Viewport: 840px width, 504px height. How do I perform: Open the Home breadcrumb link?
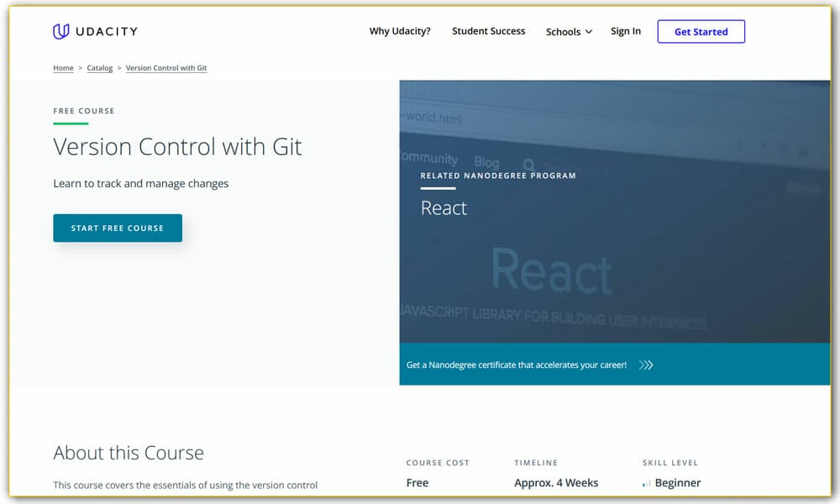63,68
